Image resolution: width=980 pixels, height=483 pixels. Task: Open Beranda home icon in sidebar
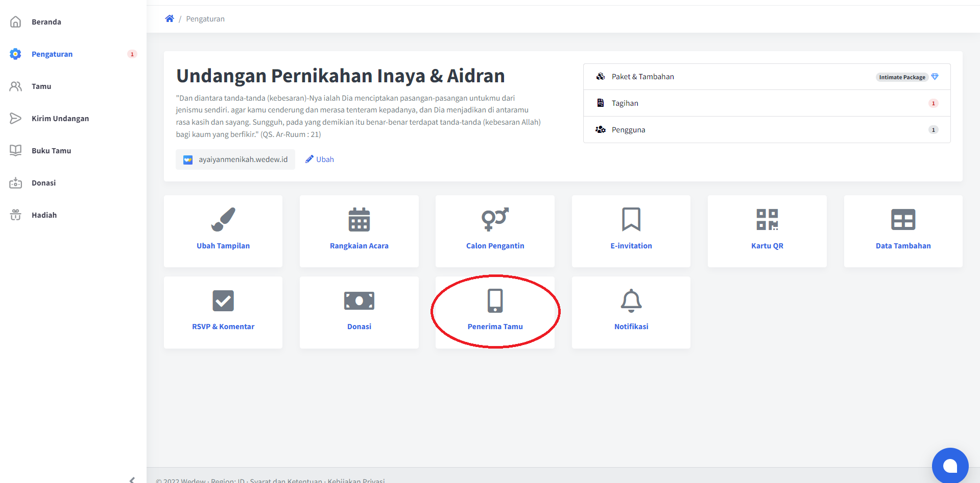pyautogui.click(x=16, y=21)
